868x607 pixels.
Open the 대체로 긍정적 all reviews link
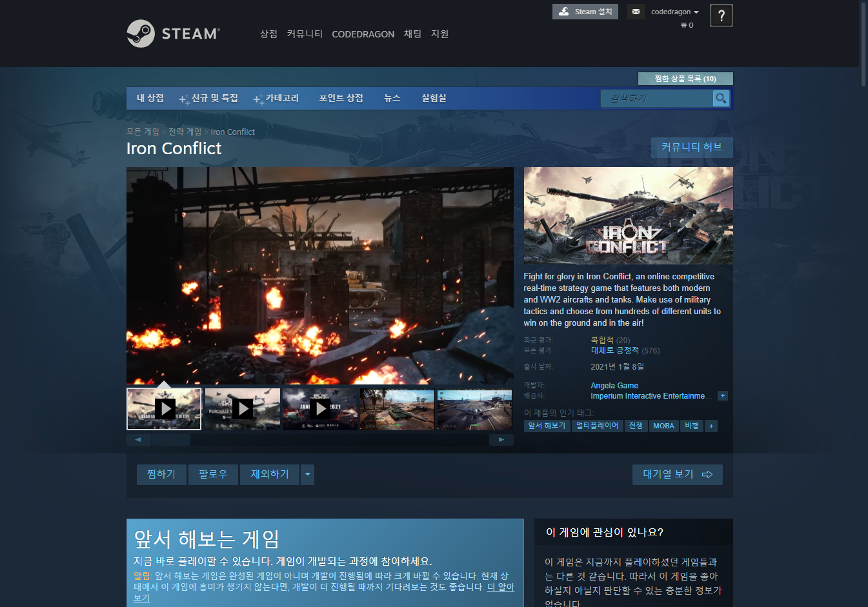615,351
